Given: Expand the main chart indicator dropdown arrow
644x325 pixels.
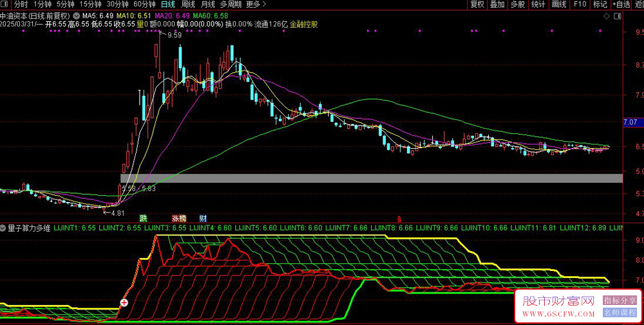Looking at the screenshot, I should (x=77, y=15).
